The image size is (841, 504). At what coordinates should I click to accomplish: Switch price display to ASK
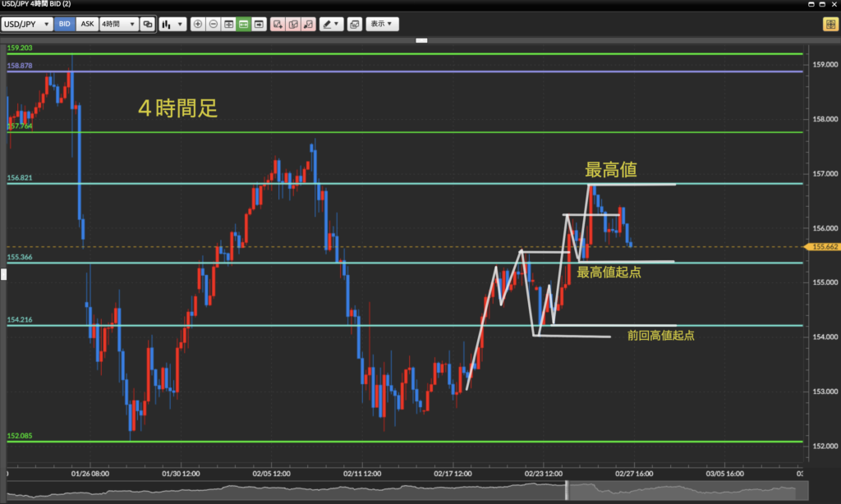pos(86,25)
